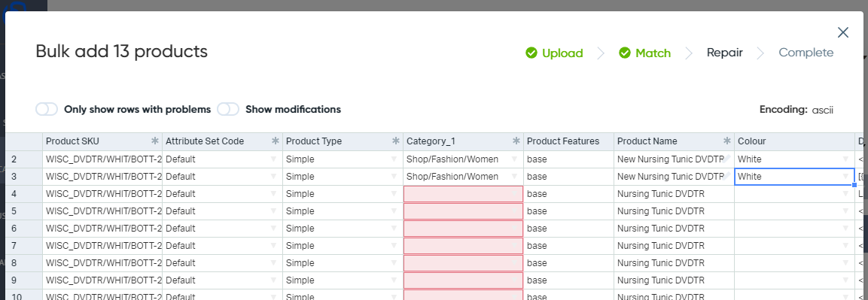This screenshot has width=868, height=300.
Task: Click the asterisk icon in Product Type header
Action: click(396, 141)
